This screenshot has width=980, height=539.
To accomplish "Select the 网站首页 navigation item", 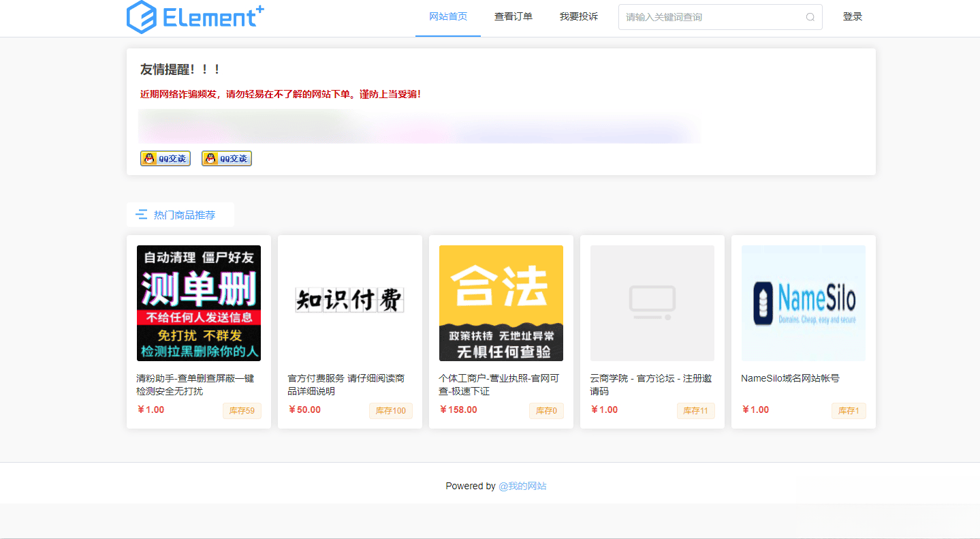I will pos(447,16).
